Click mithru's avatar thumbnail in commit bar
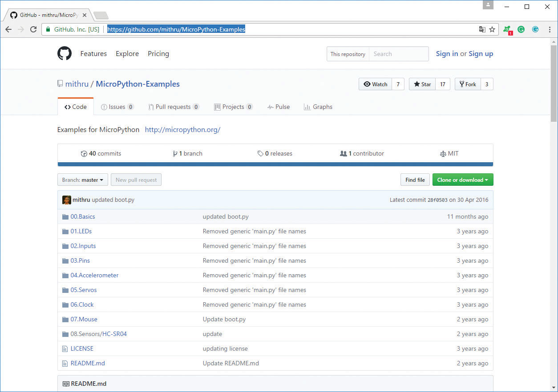 click(67, 200)
